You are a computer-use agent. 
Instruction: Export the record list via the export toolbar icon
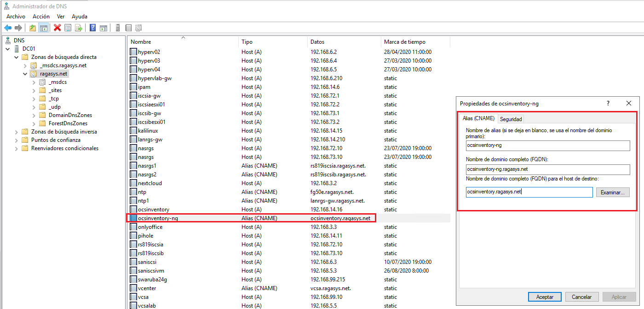pos(78,28)
